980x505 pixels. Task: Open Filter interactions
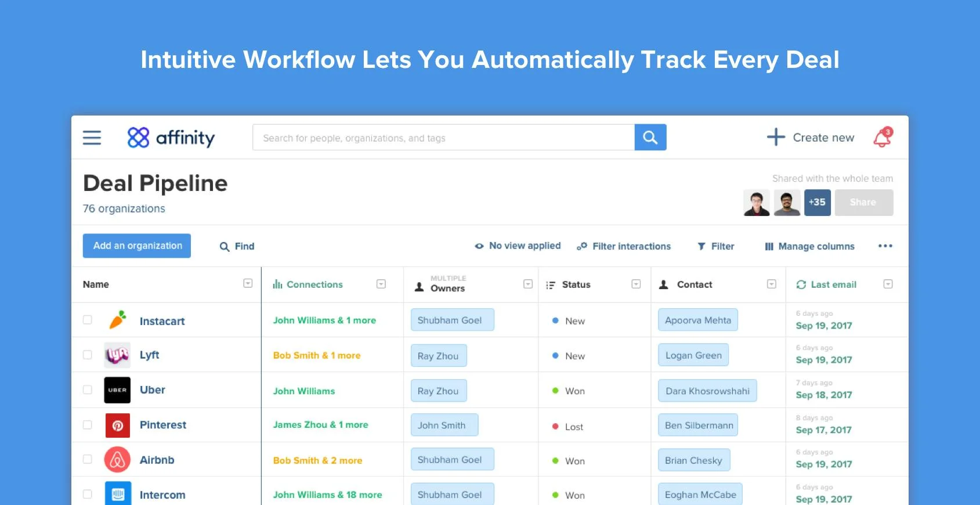[x=624, y=246]
